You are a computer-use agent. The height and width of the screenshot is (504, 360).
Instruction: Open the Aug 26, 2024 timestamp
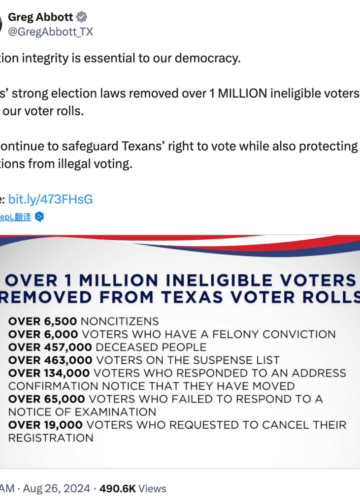pos(56,488)
